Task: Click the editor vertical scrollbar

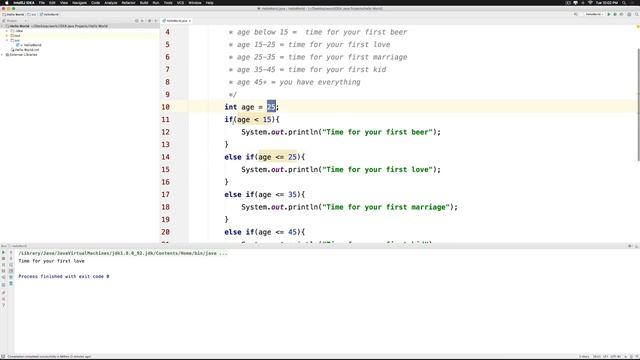Action: 638,104
